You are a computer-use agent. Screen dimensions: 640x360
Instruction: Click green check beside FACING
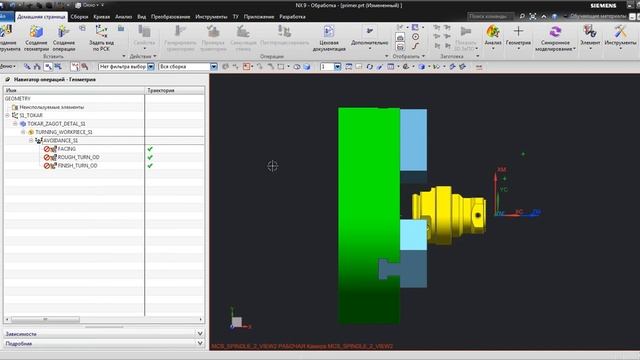pyautogui.click(x=150, y=149)
